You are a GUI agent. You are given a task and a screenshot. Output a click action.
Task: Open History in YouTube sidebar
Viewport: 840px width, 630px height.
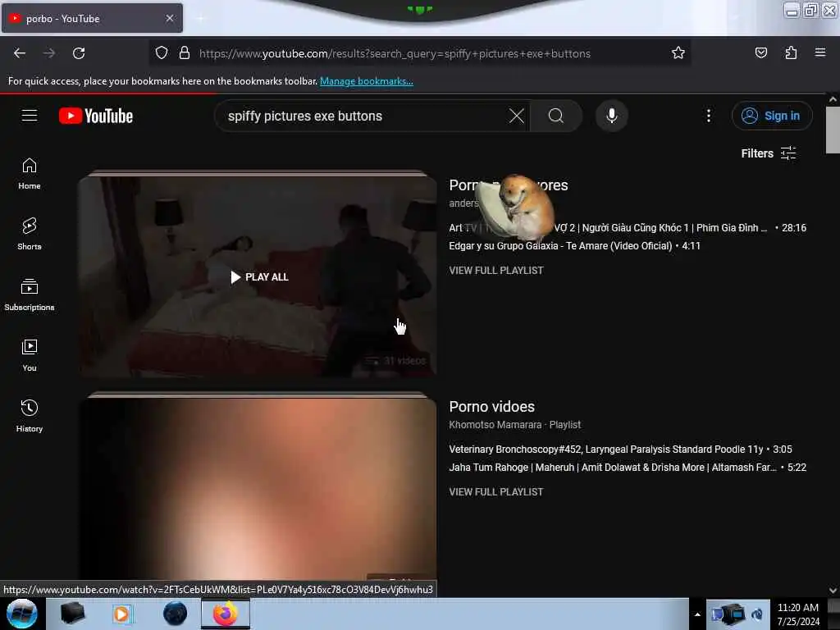pos(30,416)
